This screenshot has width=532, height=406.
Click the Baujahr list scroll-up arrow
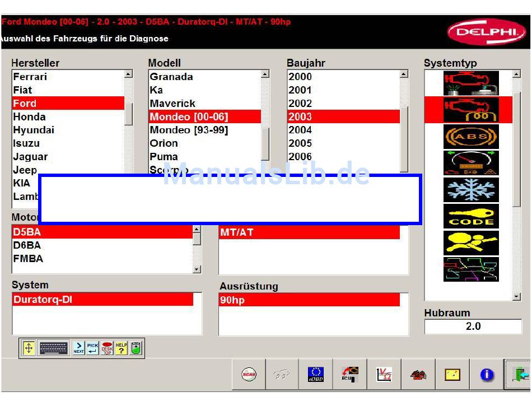click(404, 74)
